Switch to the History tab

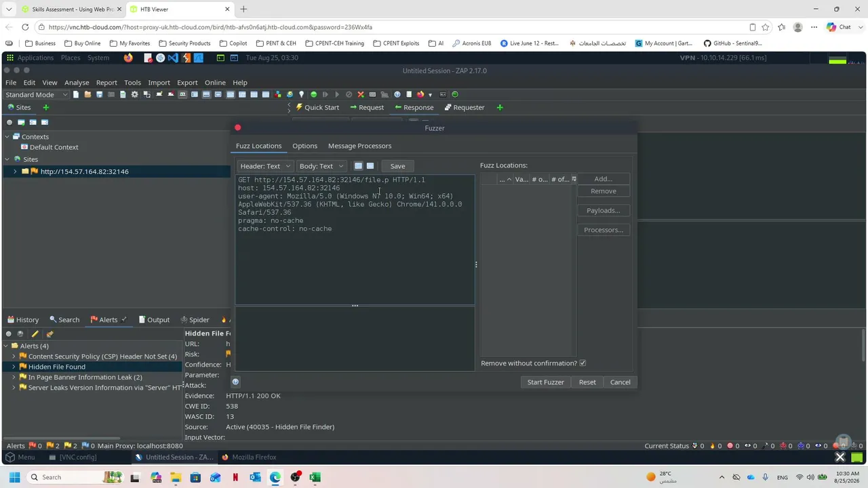pyautogui.click(x=23, y=320)
